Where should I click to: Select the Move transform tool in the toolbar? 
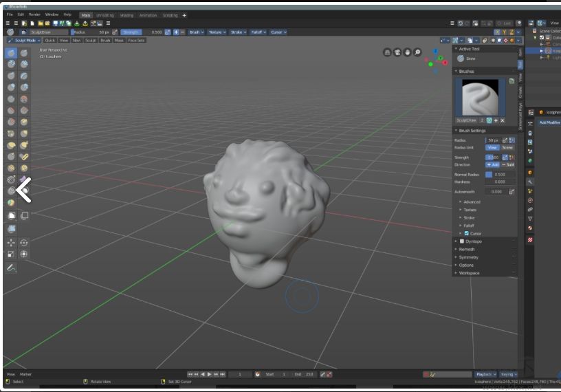12,243
